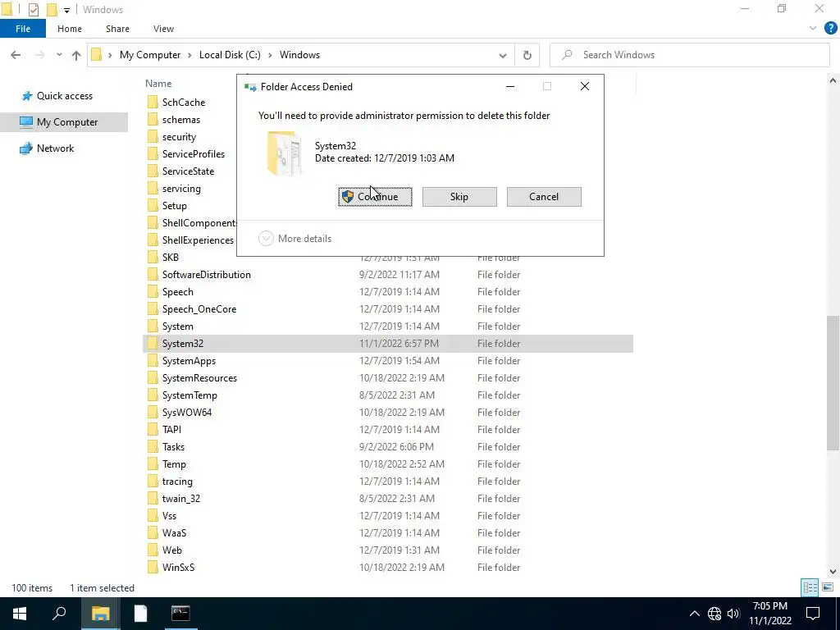The image size is (840, 630).
Task: Click Skip in the Folder Access Denied dialog
Action: (x=459, y=197)
